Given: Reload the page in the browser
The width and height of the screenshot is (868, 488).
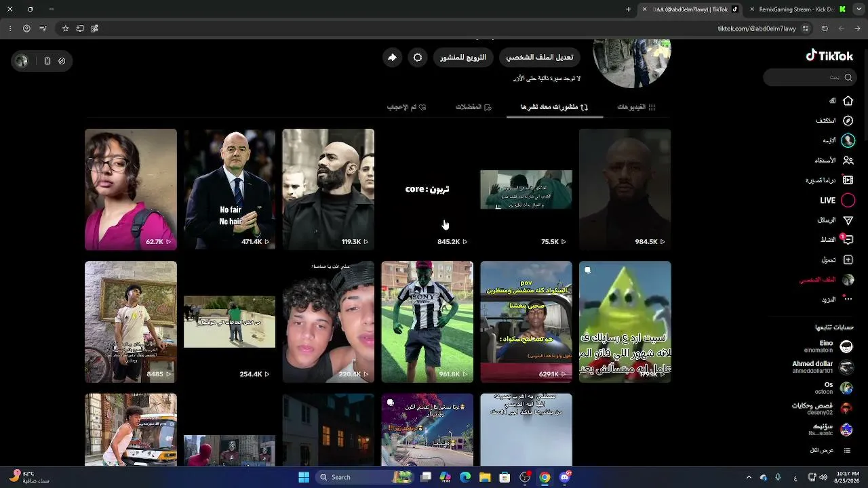Looking at the screenshot, I should (825, 28).
